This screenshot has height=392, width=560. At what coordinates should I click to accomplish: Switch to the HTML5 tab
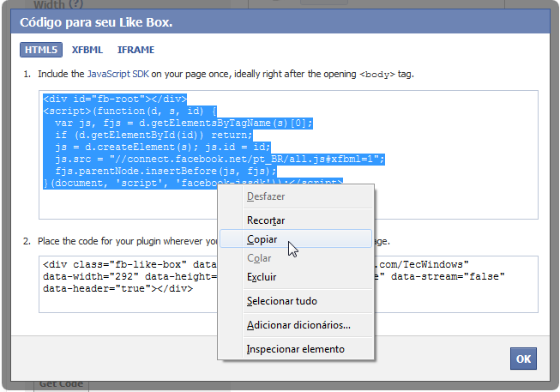pos(41,50)
